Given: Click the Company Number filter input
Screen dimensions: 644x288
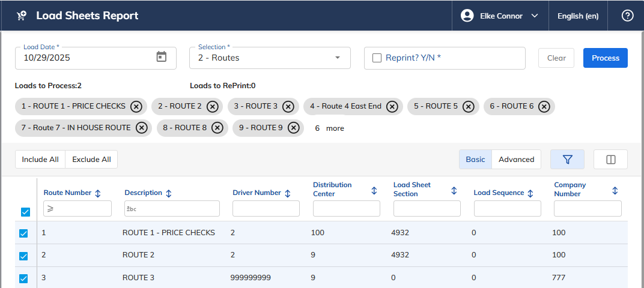Looking at the screenshot, I should [x=588, y=209].
